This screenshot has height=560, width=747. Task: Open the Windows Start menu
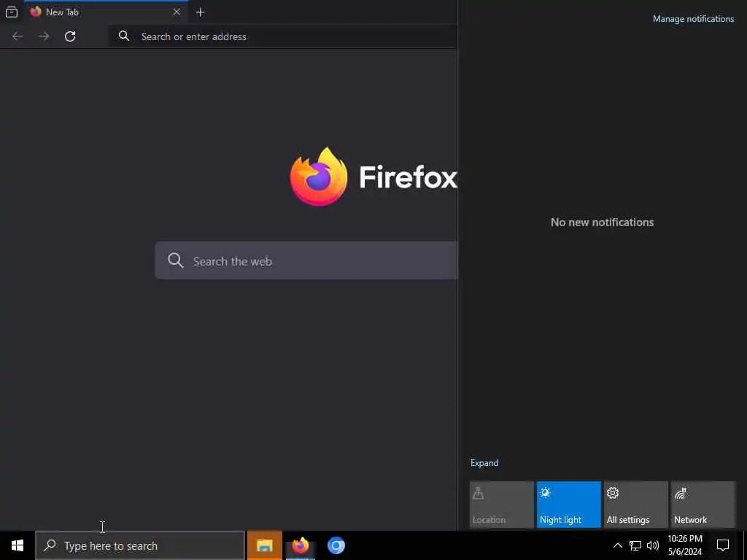(18, 545)
